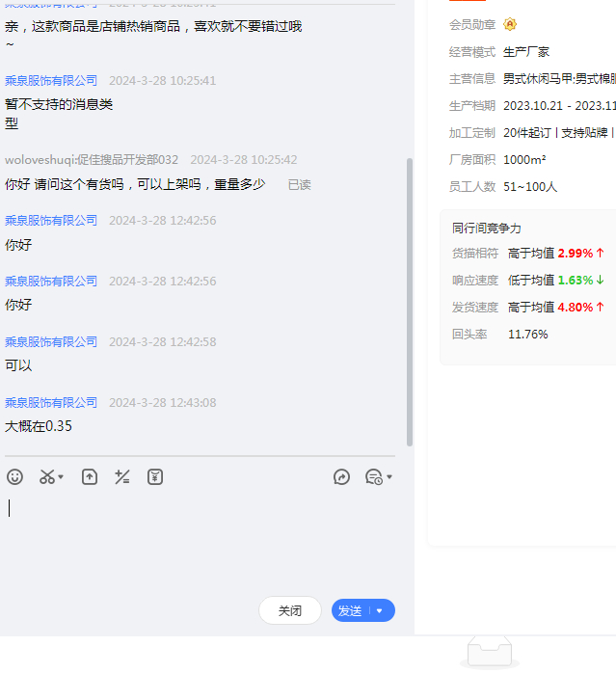This screenshot has width=616, height=673.
Task: Click the 20件起订 customization text
Action: tap(527, 133)
